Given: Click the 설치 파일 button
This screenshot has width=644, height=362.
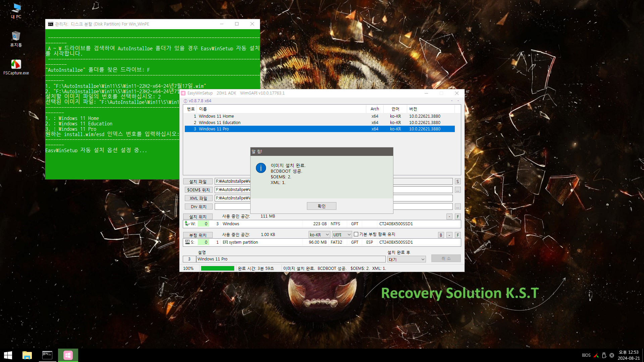Looking at the screenshot, I should click(198, 181).
